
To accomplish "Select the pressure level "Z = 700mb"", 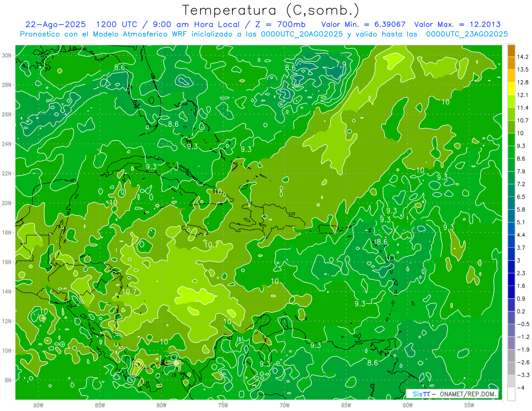I will 278,24.
